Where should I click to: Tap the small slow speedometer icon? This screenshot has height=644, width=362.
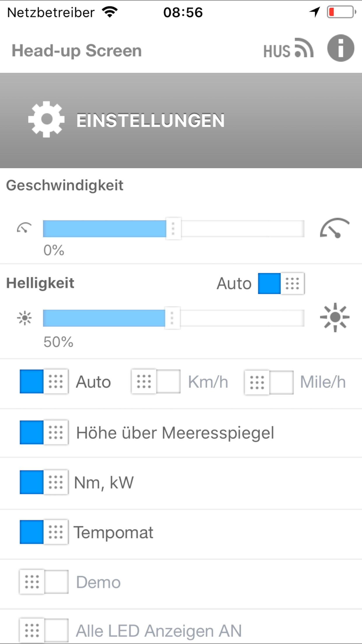(x=24, y=228)
